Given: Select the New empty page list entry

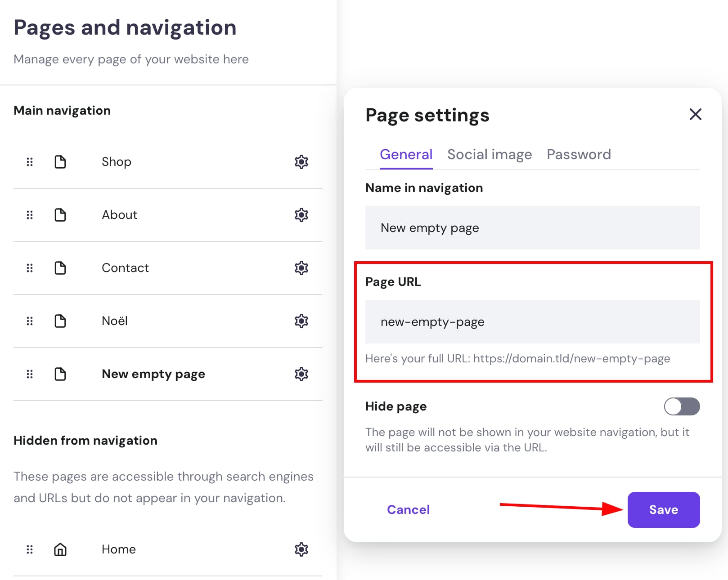Looking at the screenshot, I should [153, 374].
